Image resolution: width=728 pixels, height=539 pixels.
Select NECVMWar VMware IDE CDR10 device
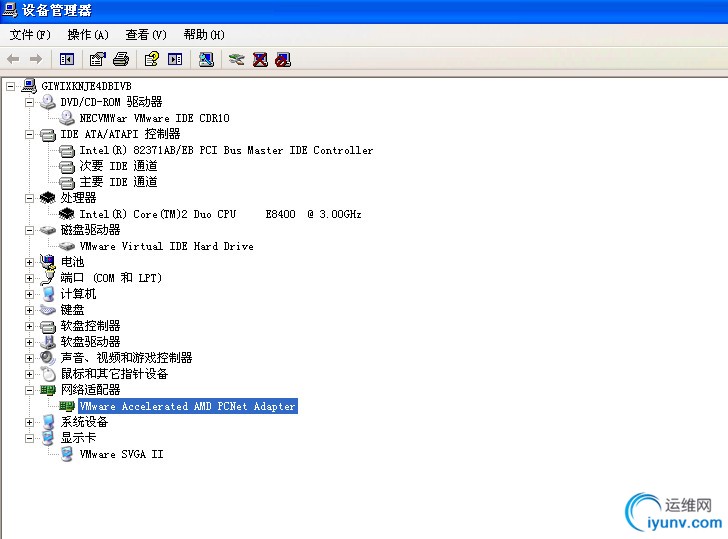tap(154, 118)
